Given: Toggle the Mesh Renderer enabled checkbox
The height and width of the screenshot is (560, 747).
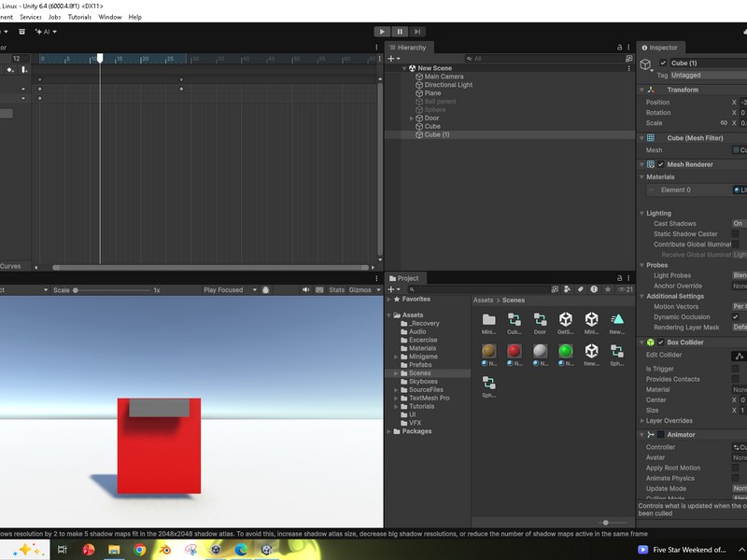Looking at the screenshot, I should point(661,164).
